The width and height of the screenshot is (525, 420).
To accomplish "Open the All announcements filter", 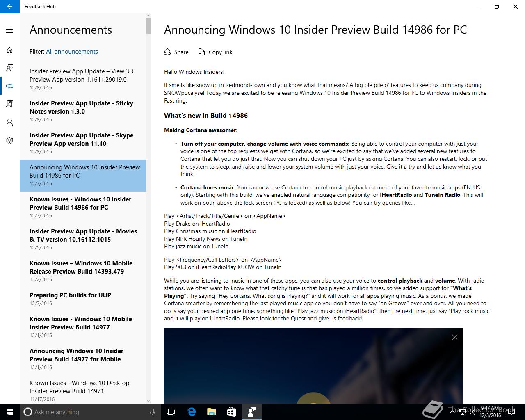I will 72,52.
